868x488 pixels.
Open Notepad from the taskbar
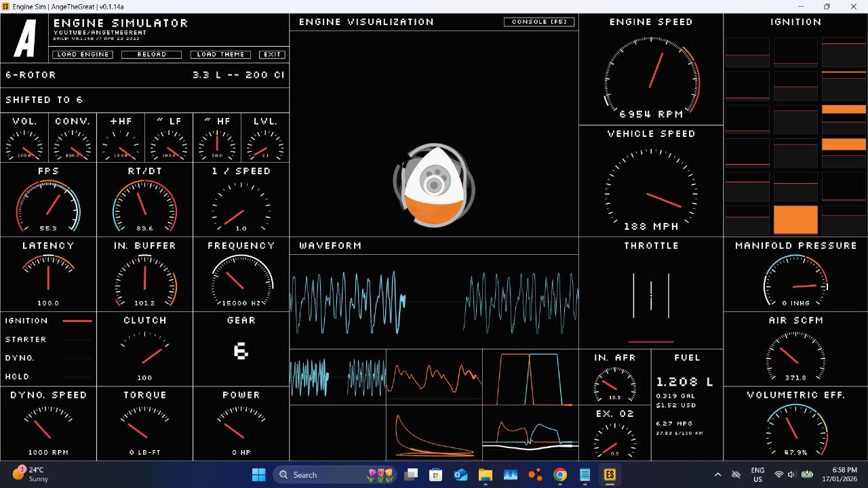(585, 474)
